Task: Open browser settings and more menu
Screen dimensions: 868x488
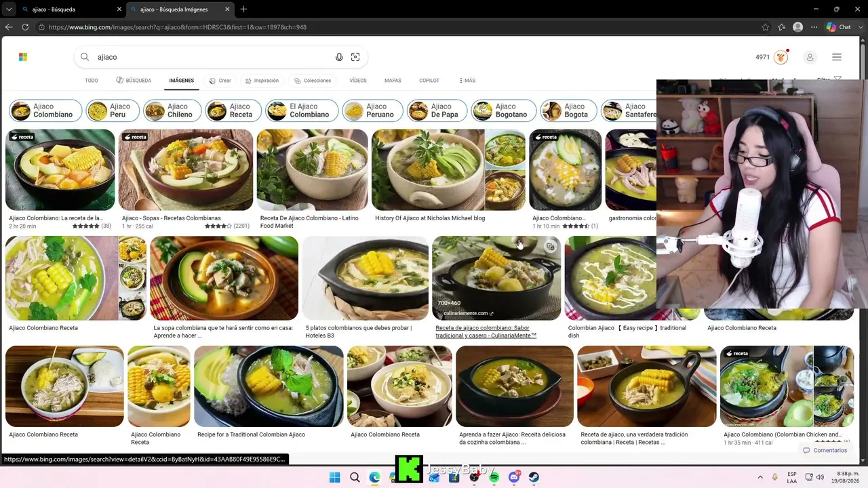Action: coord(814,27)
